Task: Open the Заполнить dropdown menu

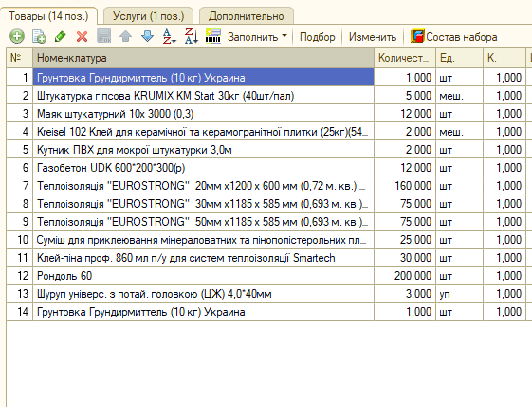Action: (x=257, y=37)
